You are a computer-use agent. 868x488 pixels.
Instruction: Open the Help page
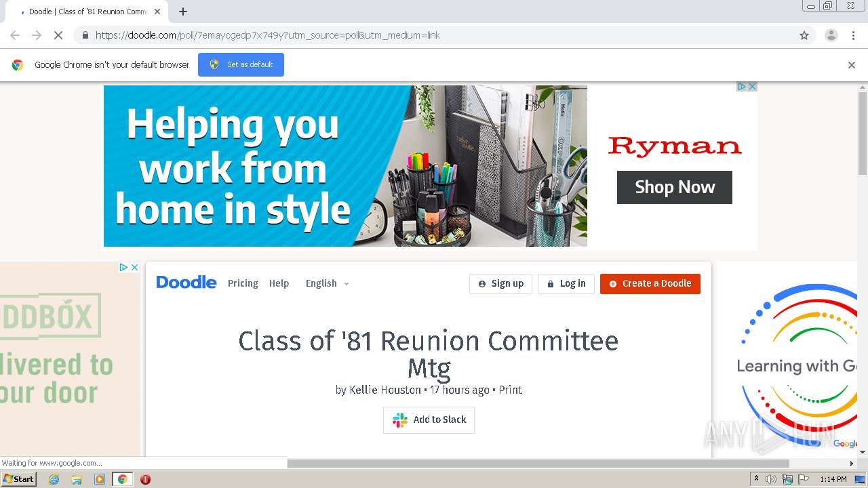coord(279,283)
